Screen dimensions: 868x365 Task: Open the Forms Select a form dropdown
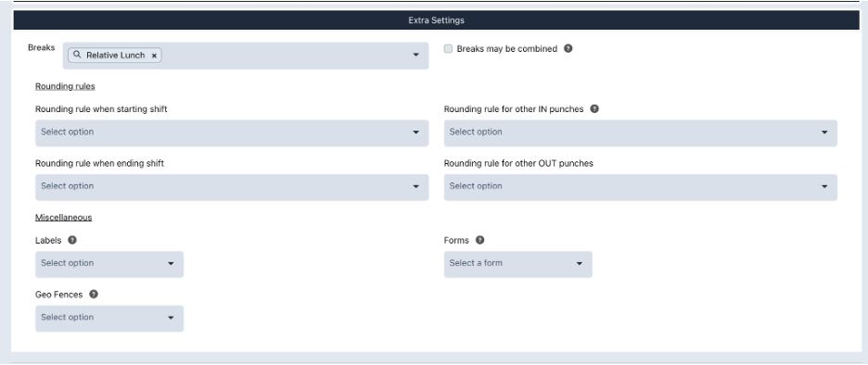[518, 264]
